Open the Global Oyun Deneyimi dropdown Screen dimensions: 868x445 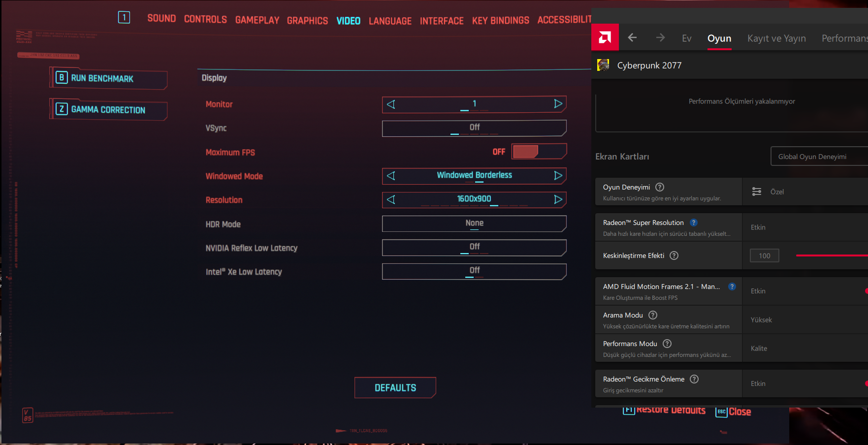(819, 157)
